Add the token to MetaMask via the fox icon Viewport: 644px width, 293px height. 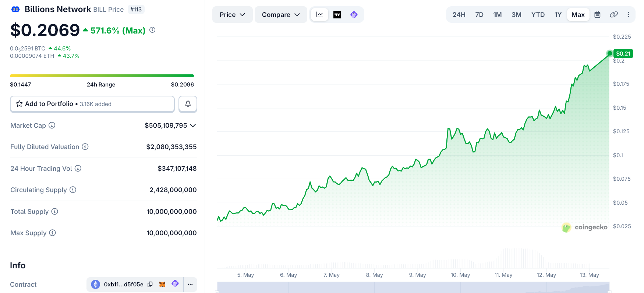[x=162, y=284]
